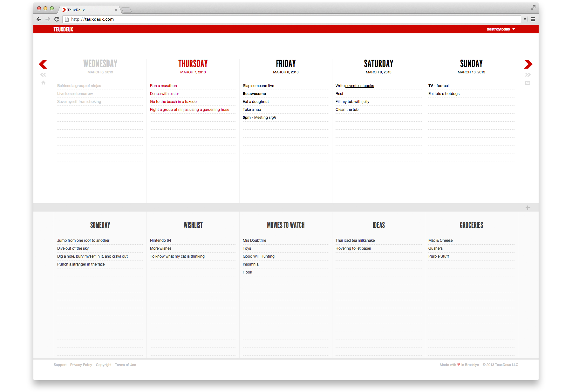Uncheck completed task 'Live to see tomorrow'
Viewport: 572px width, 392px height.
tap(75, 94)
